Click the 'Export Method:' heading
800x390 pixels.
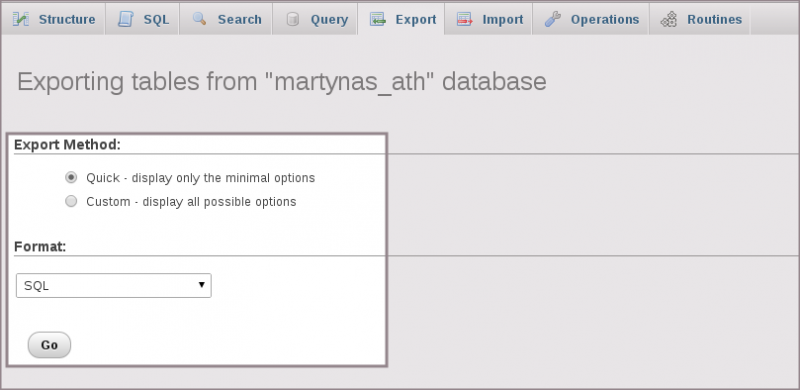67,144
